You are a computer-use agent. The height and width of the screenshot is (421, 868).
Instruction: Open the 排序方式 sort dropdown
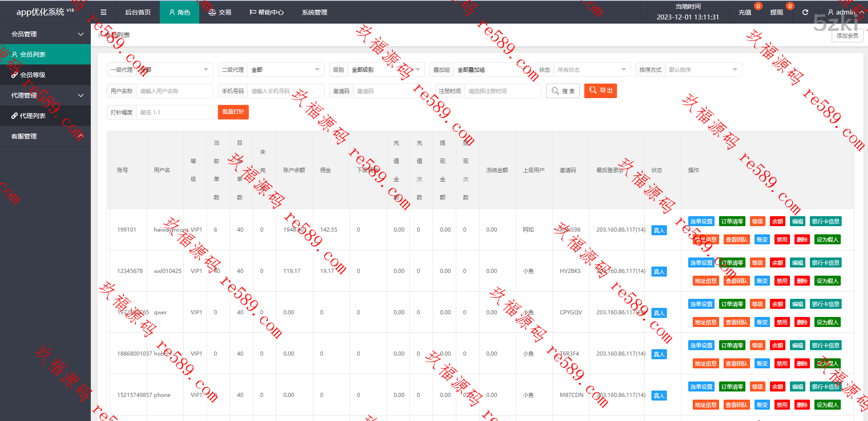703,69
